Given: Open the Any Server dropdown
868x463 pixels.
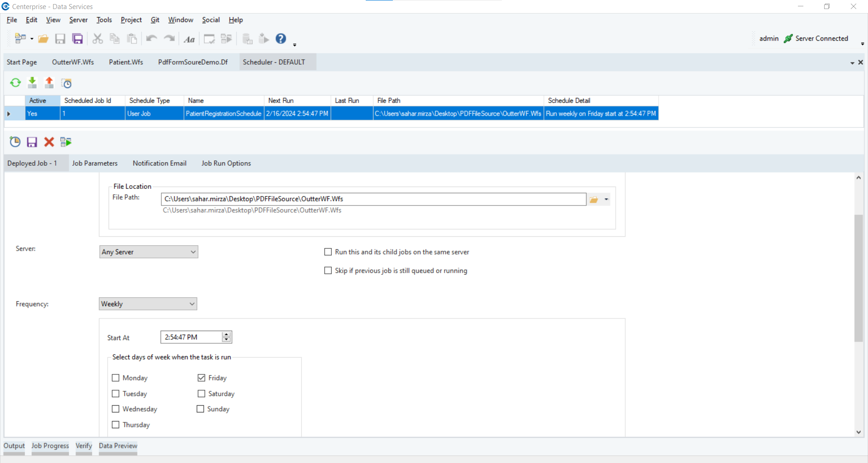Looking at the screenshot, I should 193,252.
